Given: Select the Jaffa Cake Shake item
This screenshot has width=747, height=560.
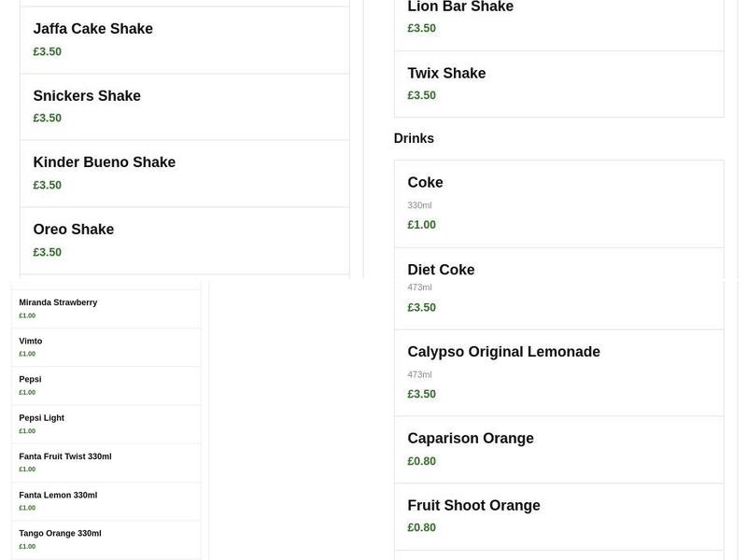Looking at the screenshot, I should [x=185, y=39].
